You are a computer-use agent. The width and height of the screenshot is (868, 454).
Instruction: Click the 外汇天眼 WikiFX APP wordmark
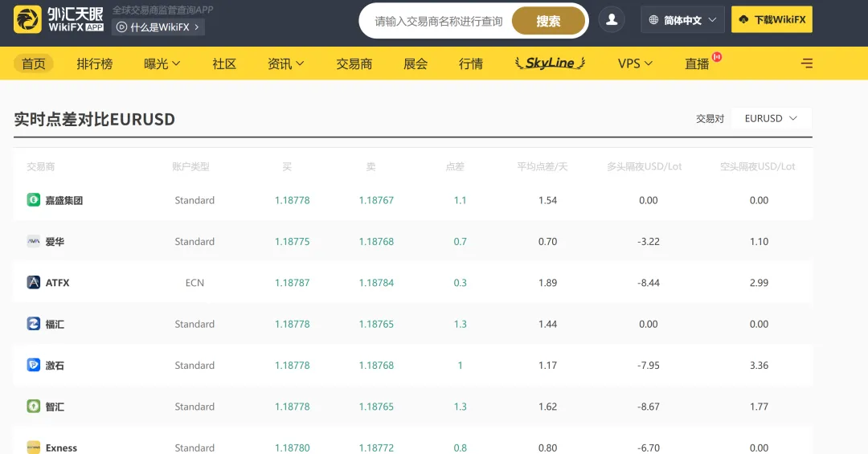(x=76, y=19)
